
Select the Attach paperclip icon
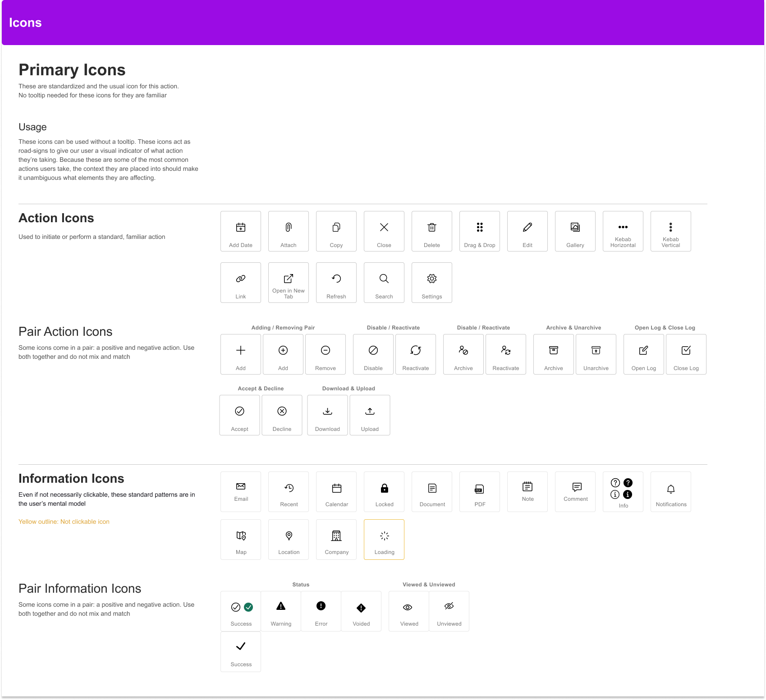point(289,228)
